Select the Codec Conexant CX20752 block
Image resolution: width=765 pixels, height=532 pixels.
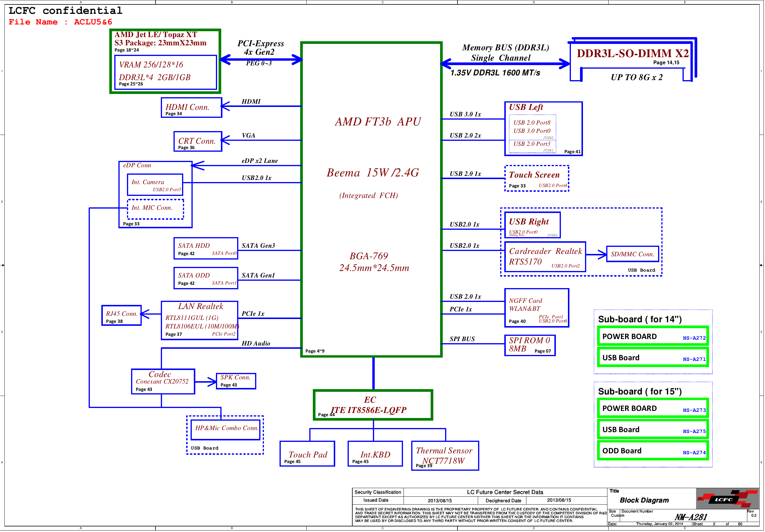point(163,381)
